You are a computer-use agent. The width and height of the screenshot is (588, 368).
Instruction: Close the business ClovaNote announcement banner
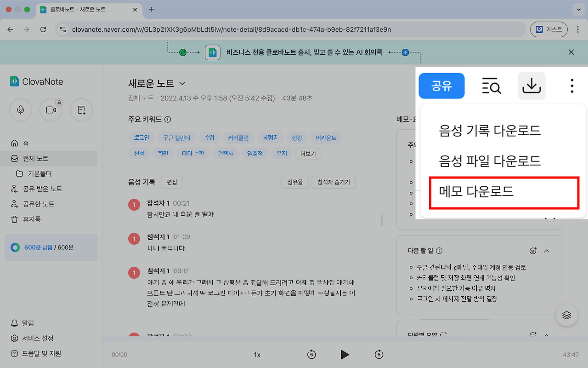click(571, 52)
